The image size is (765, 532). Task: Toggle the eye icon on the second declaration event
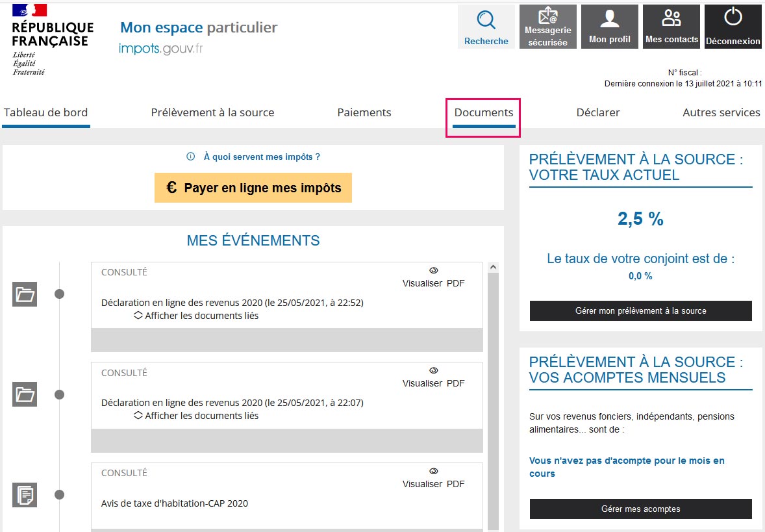(x=433, y=370)
